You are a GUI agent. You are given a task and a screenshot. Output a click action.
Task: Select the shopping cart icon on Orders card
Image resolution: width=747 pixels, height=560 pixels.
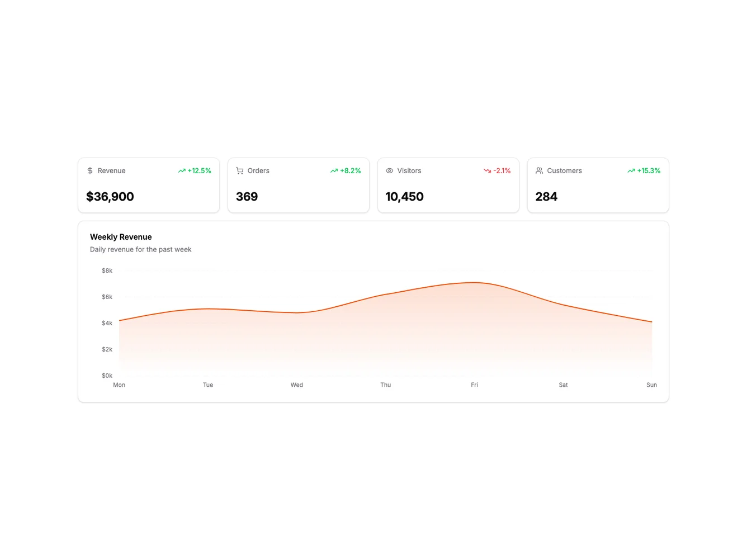[239, 170]
